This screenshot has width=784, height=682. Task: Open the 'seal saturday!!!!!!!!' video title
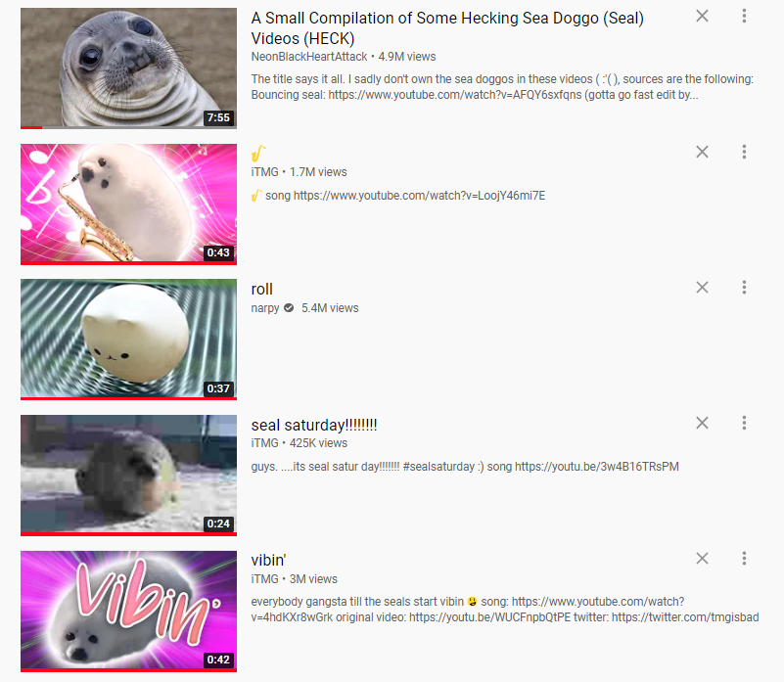(x=314, y=425)
